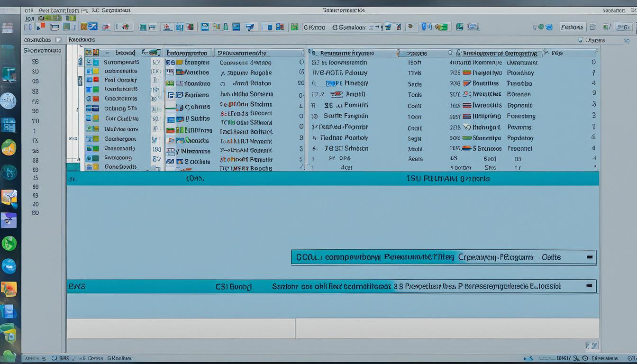This screenshot has height=364, width=637.
Task: Click the keyboard-like icon in top toolbar
Action: click(473, 27)
